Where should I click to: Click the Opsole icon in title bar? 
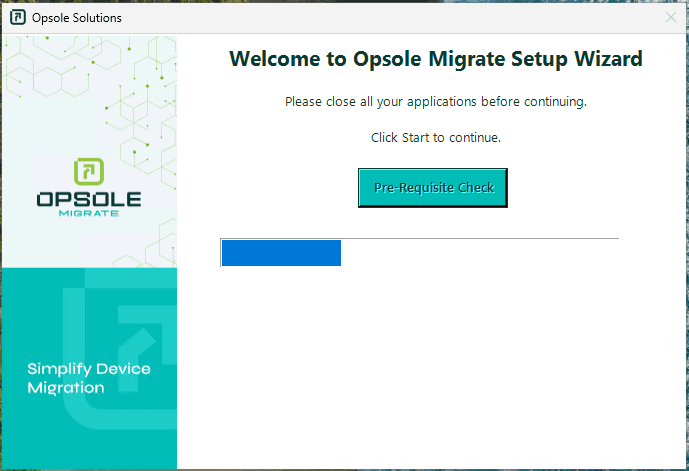coord(17,18)
